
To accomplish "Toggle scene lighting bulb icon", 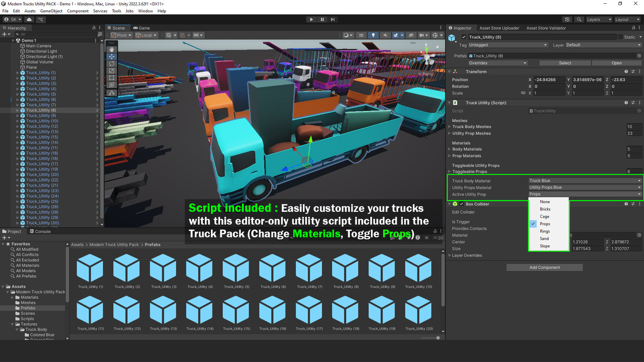I will click(x=374, y=35).
